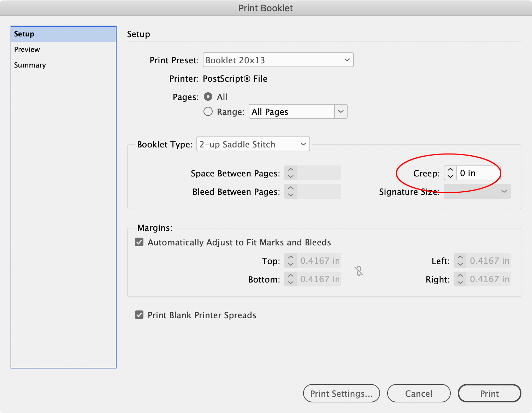Image resolution: width=532 pixels, height=413 pixels.
Task: Increase the Left margin value
Action: [x=460, y=258]
